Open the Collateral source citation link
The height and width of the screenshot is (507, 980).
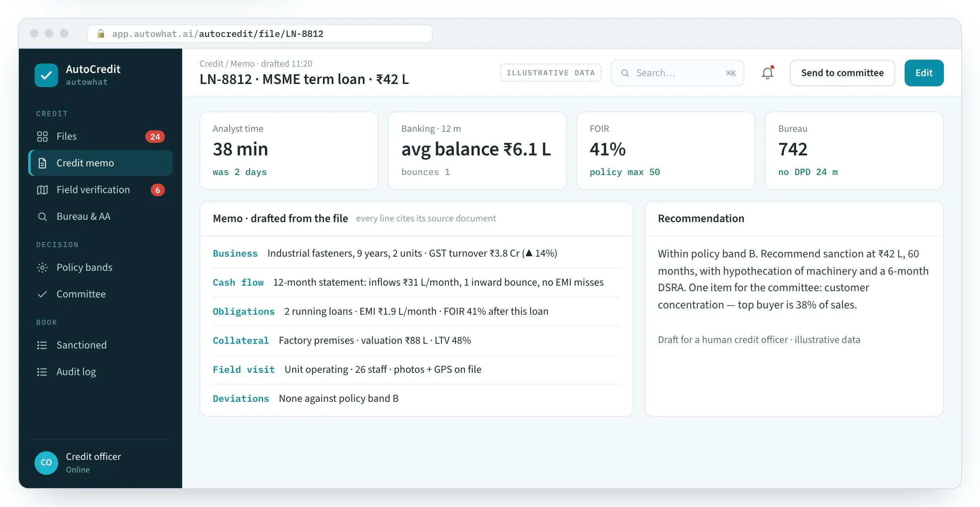pos(241,341)
